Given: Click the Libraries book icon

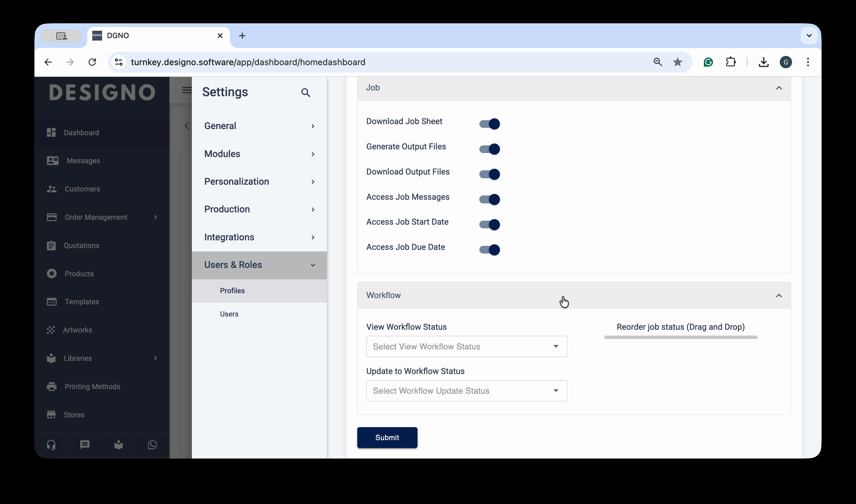Looking at the screenshot, I should (51, 358).
